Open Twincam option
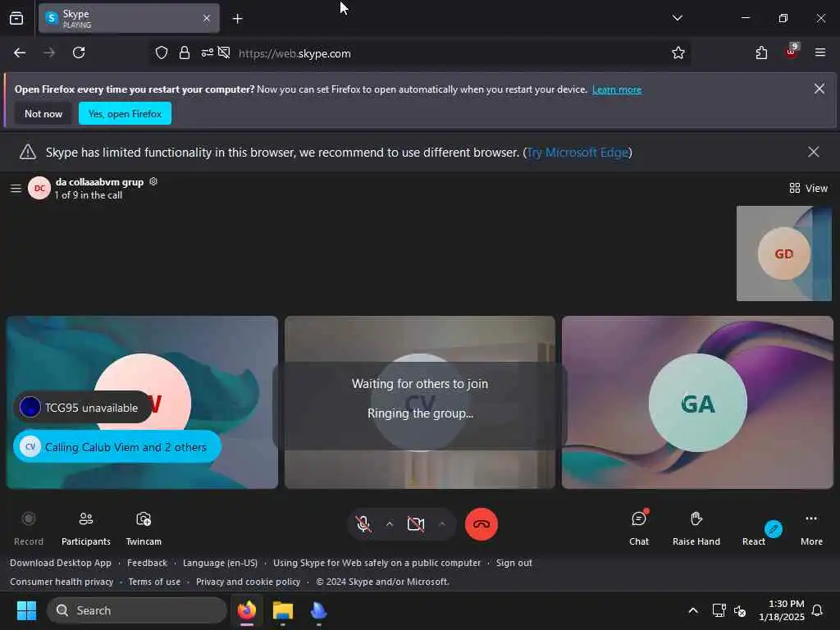Viewport: 840px width, 630px height. [x=144, y=528]
